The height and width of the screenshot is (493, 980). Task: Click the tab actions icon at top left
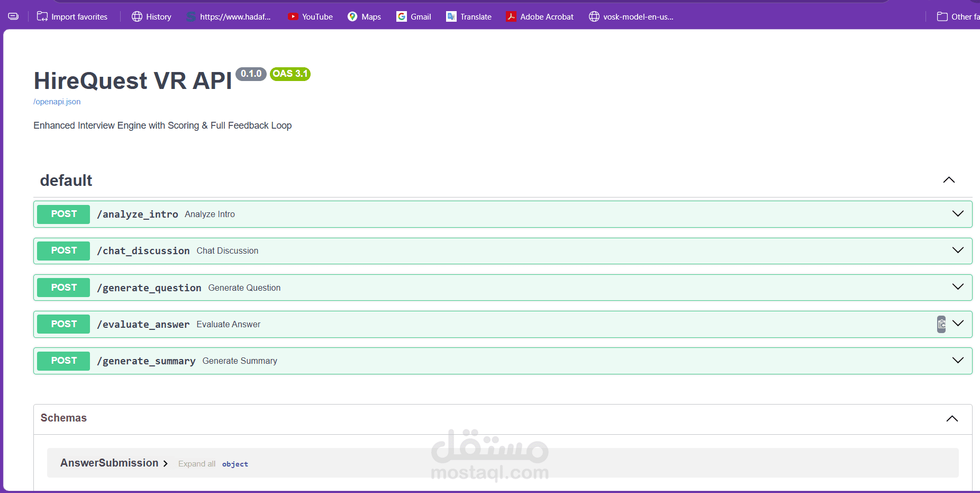pos(13,15)
